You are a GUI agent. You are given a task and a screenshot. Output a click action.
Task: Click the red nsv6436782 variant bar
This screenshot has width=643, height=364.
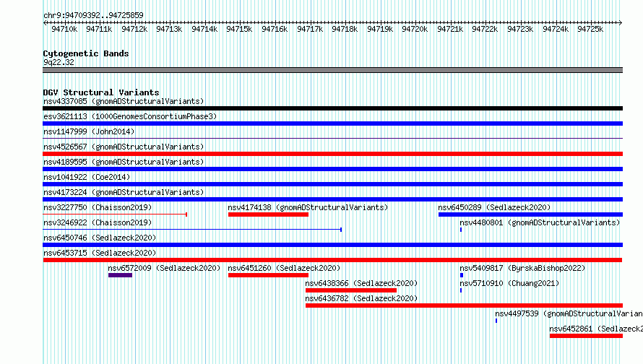(465, 305)
